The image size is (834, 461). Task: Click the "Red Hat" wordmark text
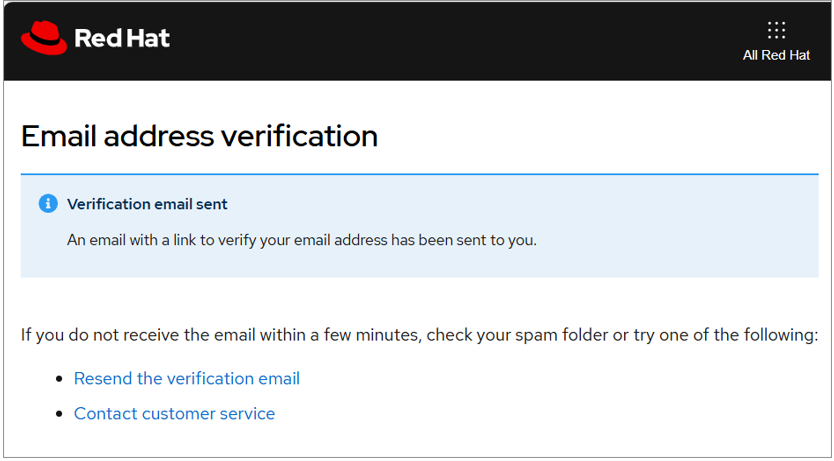point(122,39)
